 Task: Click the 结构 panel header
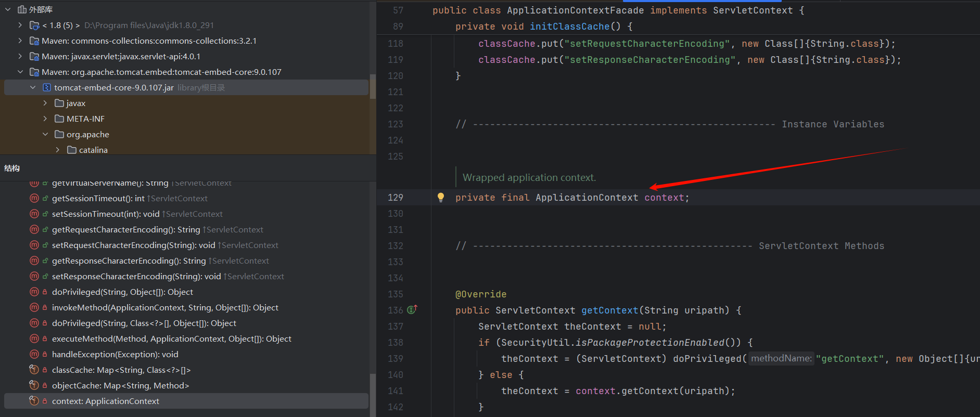[x=12, y=168]
